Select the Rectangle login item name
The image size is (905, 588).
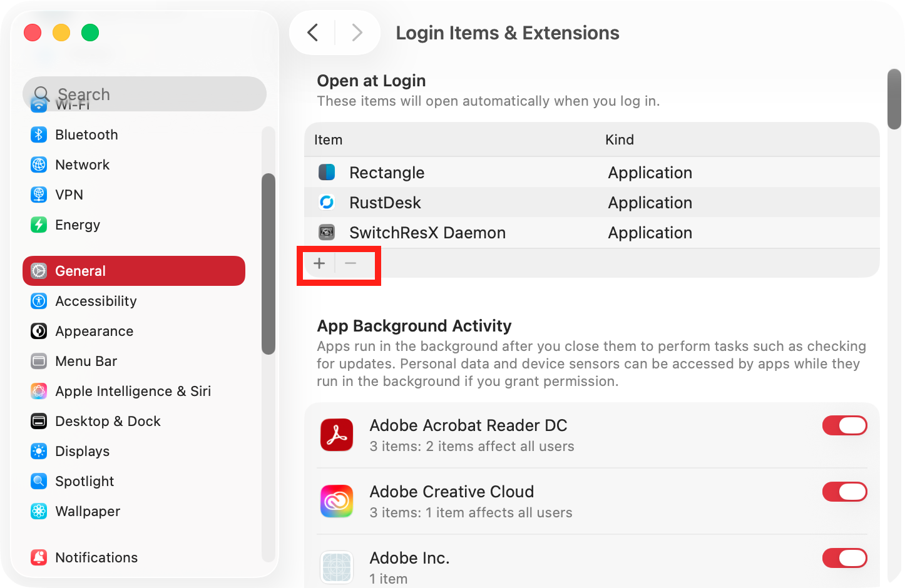tap(387, 173)
